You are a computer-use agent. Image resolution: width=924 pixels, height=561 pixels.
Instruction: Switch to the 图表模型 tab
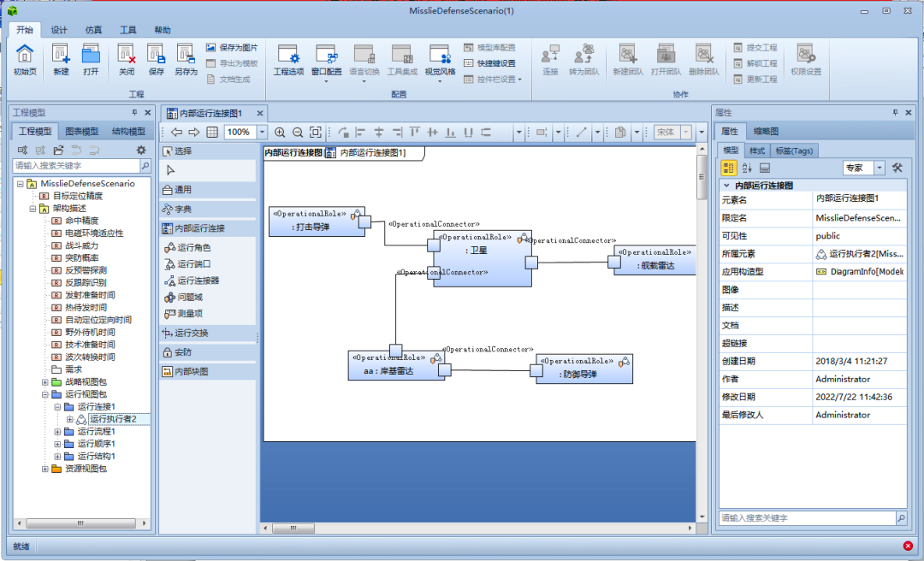82,132
